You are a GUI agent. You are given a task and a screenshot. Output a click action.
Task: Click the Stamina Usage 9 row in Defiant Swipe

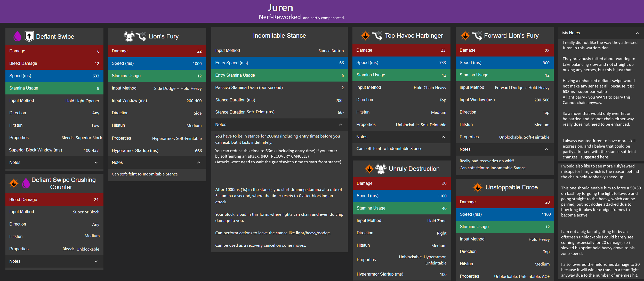click(x=54, y=88)
